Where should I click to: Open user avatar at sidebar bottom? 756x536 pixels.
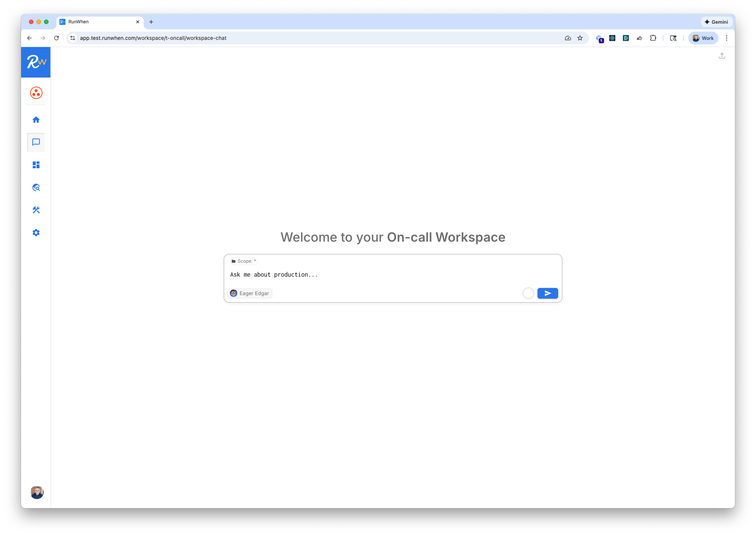(36, 492)
